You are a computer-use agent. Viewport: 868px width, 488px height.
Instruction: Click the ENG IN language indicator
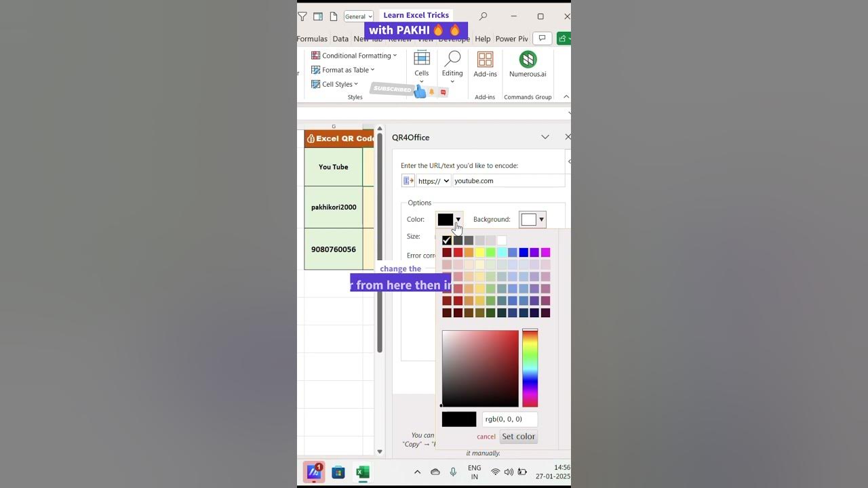pos(475,472)
